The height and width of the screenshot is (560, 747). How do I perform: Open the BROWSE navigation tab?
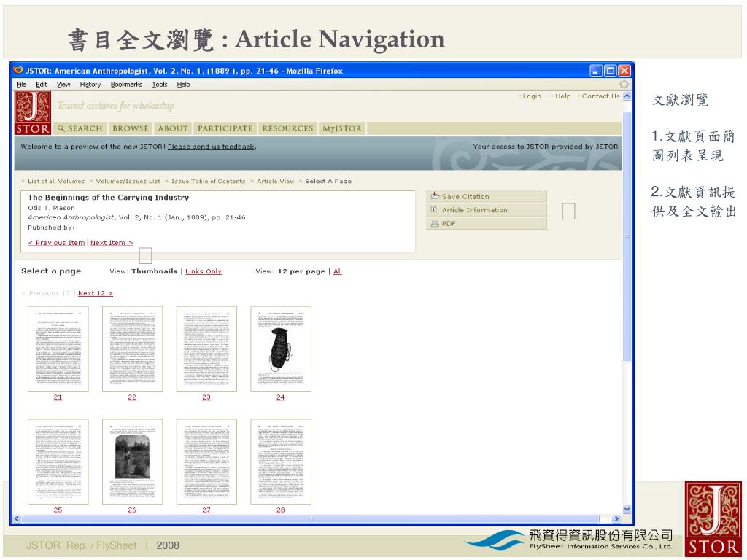click(x=131, y=128)
